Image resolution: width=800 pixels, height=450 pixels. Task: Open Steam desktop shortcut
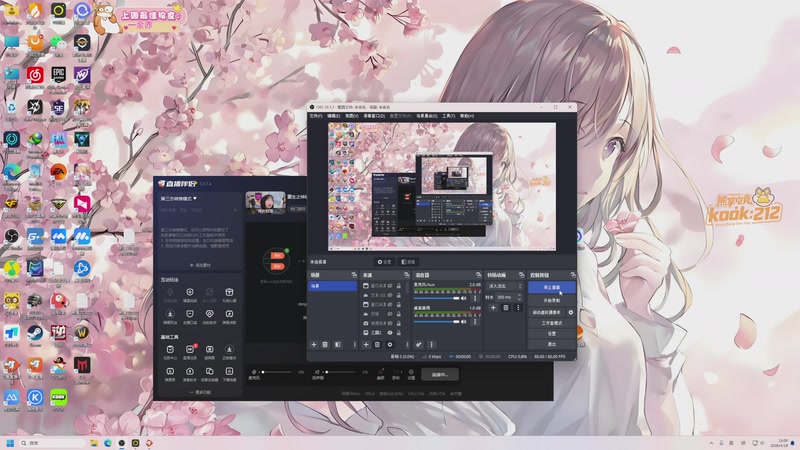tap(35, 336)
